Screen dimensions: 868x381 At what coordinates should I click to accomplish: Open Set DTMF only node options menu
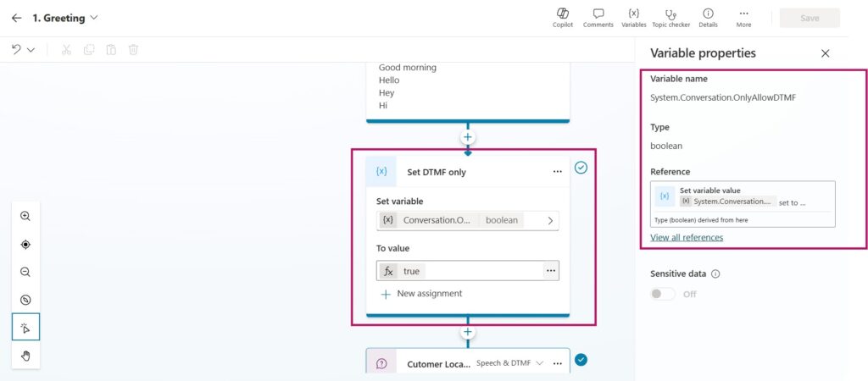(x=557, y=172)
